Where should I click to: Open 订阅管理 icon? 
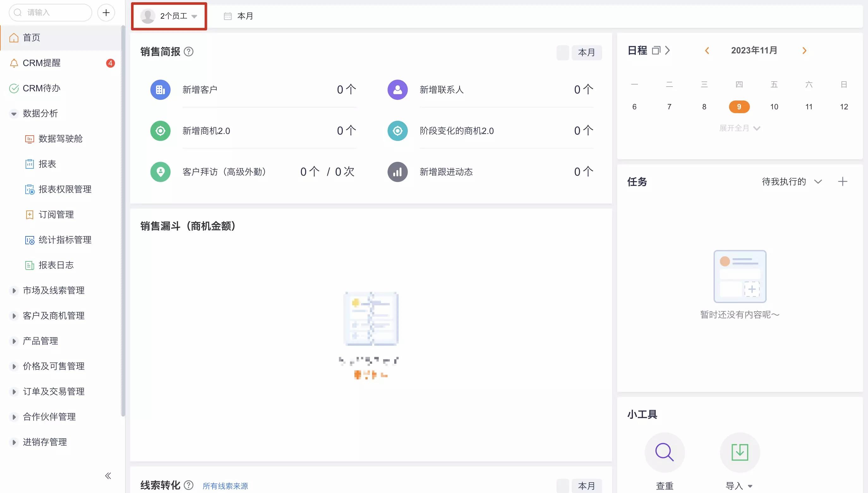point(30,215)
